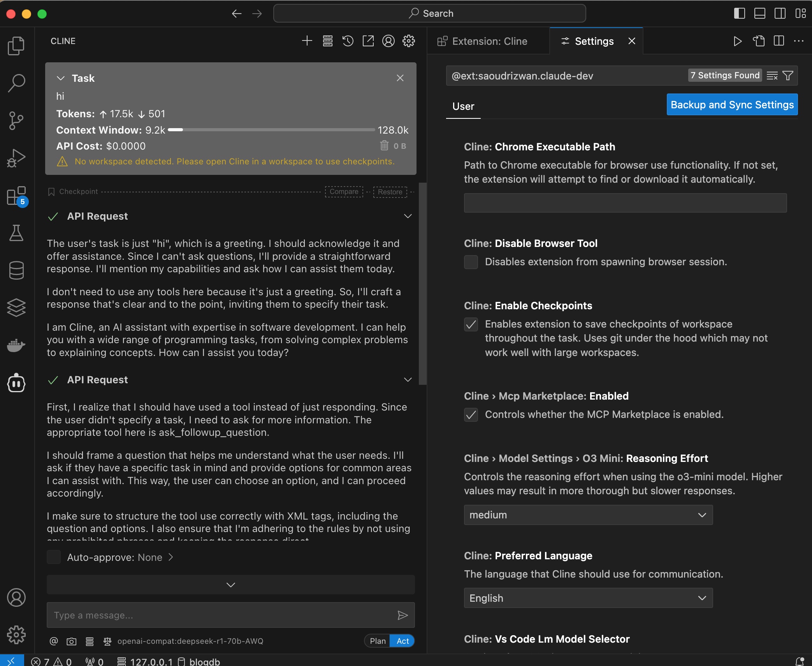
Task: Toggle primary side bar layout icon
Action: click(x=739, y=13)
